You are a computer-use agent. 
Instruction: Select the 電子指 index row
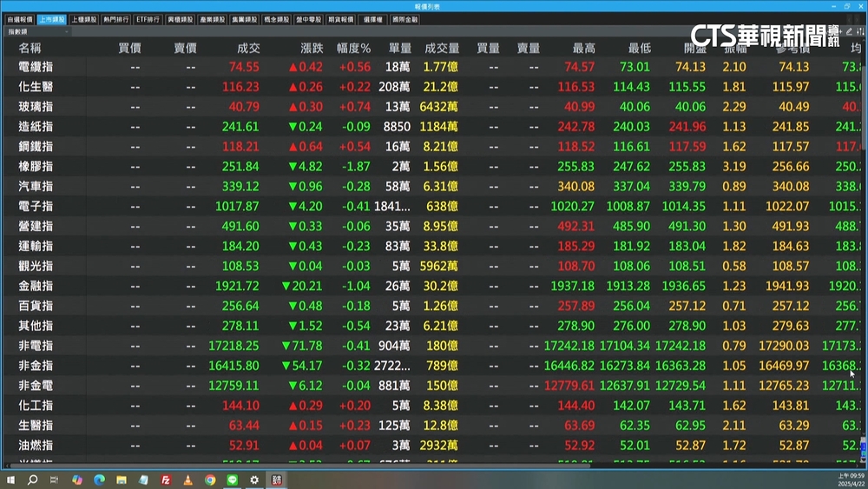coord(36,206)
